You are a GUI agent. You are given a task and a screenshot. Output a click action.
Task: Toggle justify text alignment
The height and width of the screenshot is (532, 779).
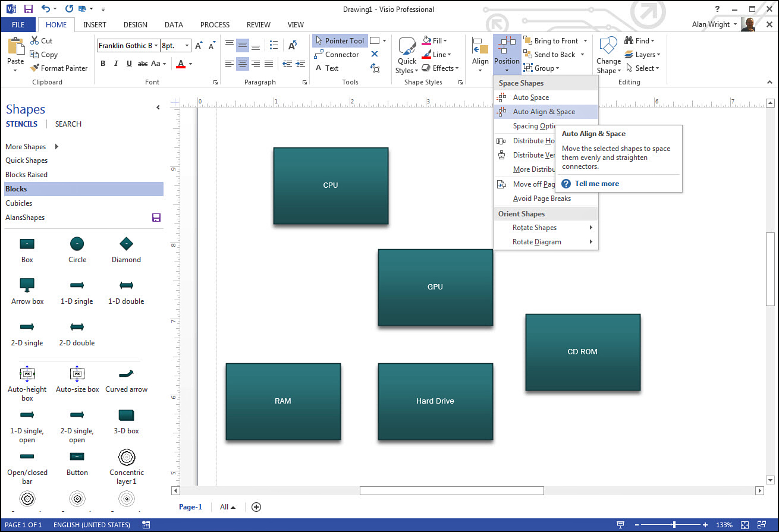269,64
